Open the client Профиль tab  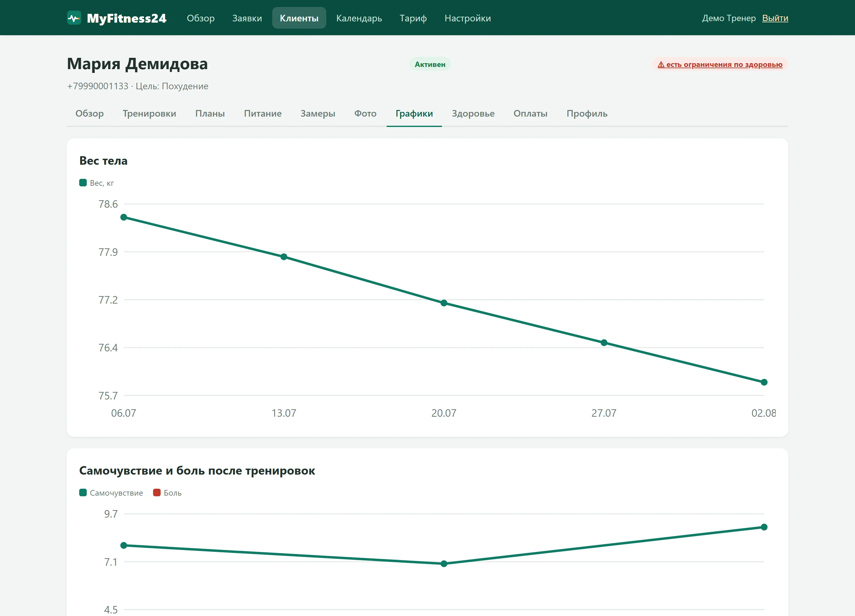(587, 113)
